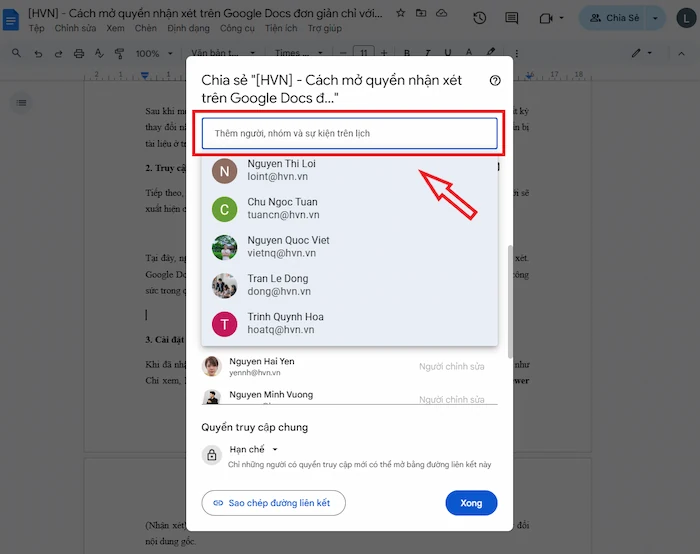Screen dimensions: 700x554
Task: Click Sao chép đường liên kết button
Action: (273, 503)
